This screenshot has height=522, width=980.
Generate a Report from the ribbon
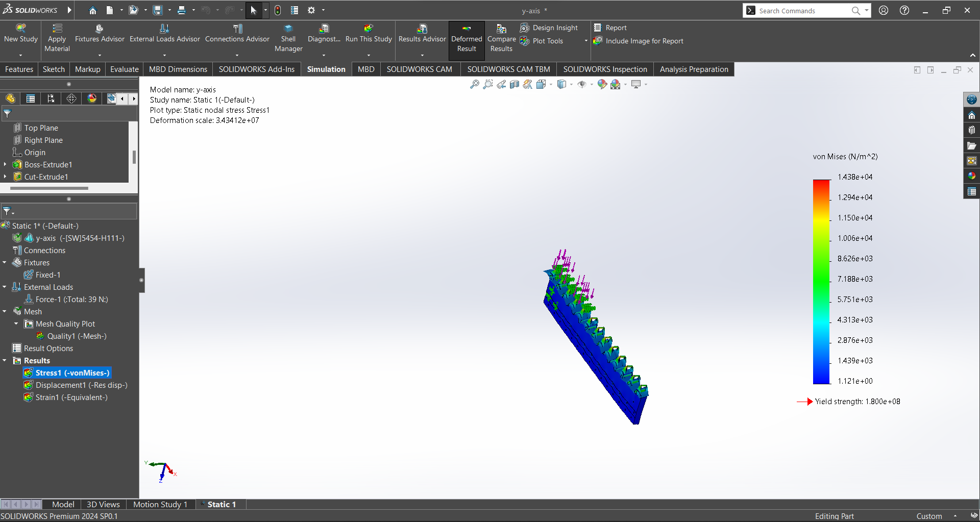pos(610,28)
